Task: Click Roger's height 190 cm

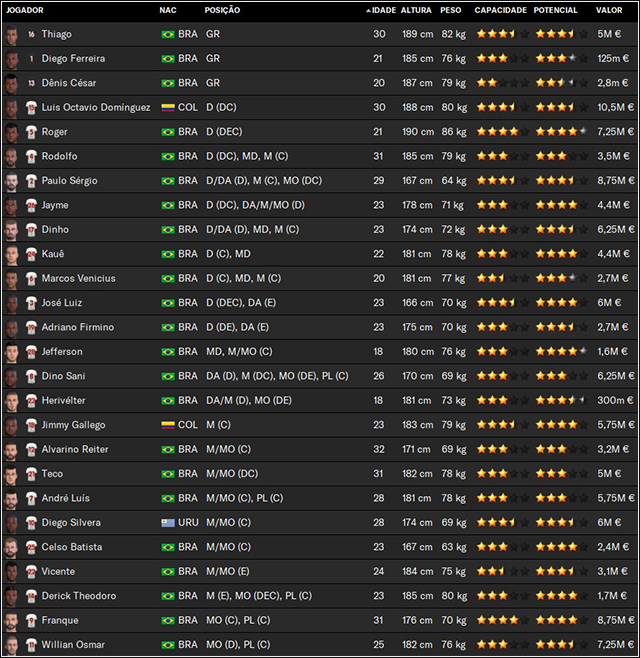Action: click(x=418, y=132)
